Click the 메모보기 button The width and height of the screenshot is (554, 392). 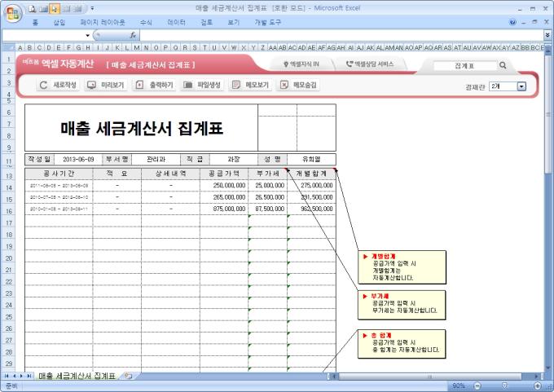point(250,85)
